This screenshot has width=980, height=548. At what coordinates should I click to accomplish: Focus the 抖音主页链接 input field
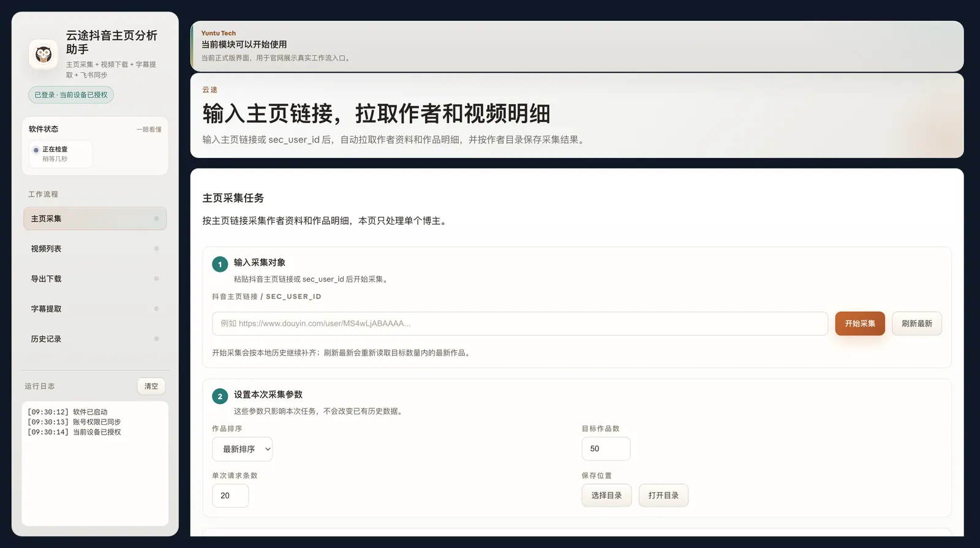(x=520, y=323)
